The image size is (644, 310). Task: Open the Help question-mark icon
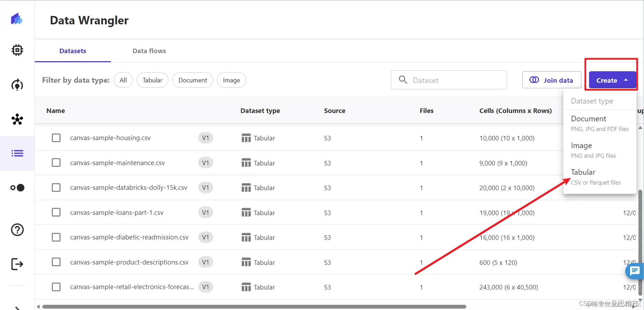(x=17, y=230)
